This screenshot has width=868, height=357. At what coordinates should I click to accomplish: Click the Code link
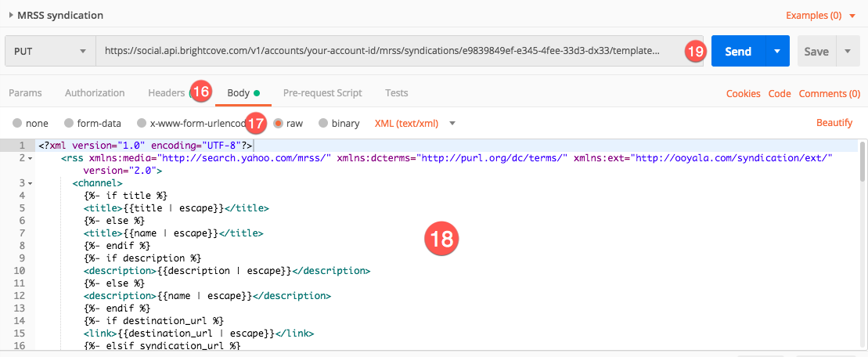[x=780, y=93]
